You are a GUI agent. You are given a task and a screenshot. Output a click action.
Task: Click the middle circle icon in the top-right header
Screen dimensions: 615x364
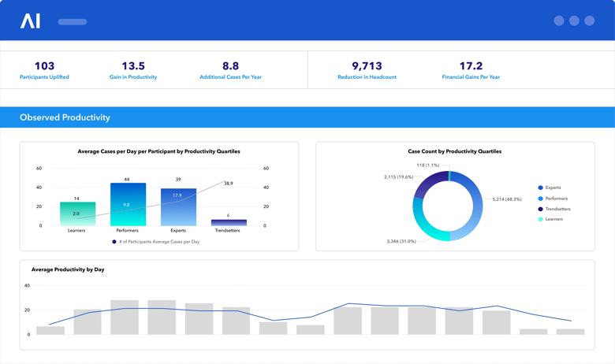pos(574,21)
